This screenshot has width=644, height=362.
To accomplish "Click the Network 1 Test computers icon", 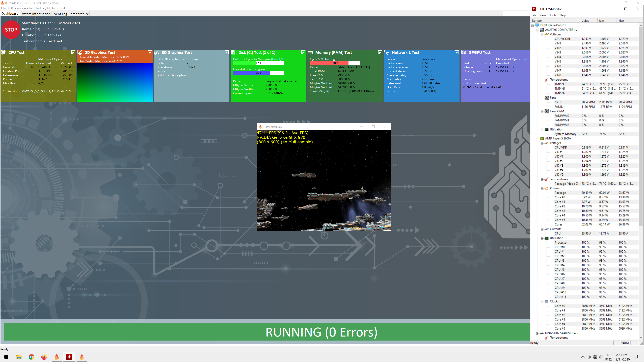I will 387,52.
